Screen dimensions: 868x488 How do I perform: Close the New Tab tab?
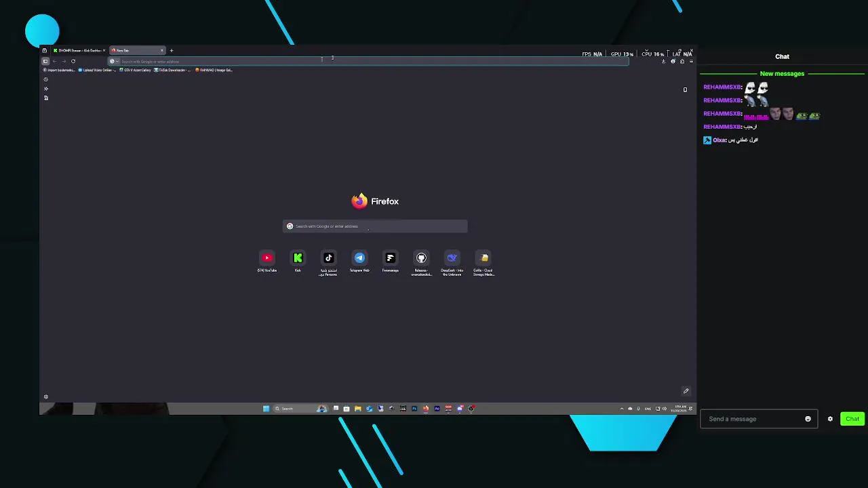click(162, 50)
